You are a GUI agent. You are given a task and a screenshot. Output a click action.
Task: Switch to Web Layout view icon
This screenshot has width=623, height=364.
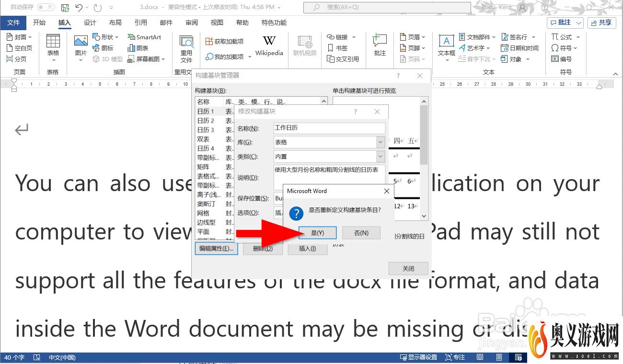click(x=518, y=357)
